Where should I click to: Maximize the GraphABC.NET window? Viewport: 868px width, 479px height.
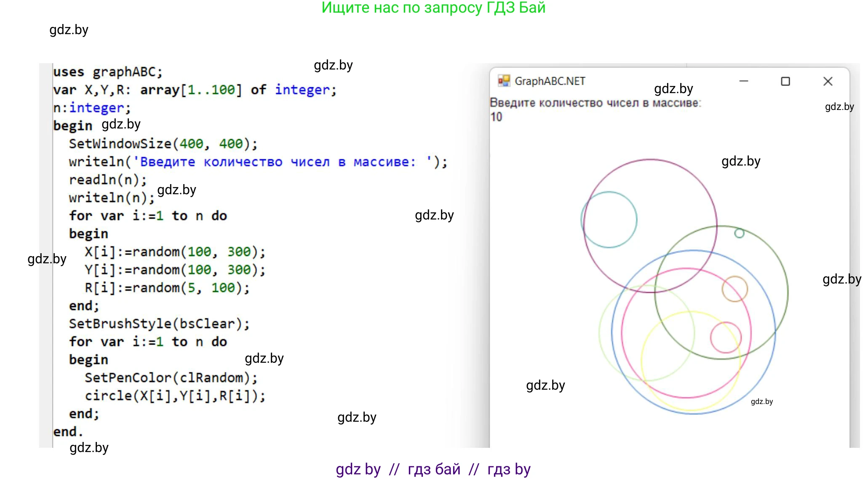coord(785,81)
